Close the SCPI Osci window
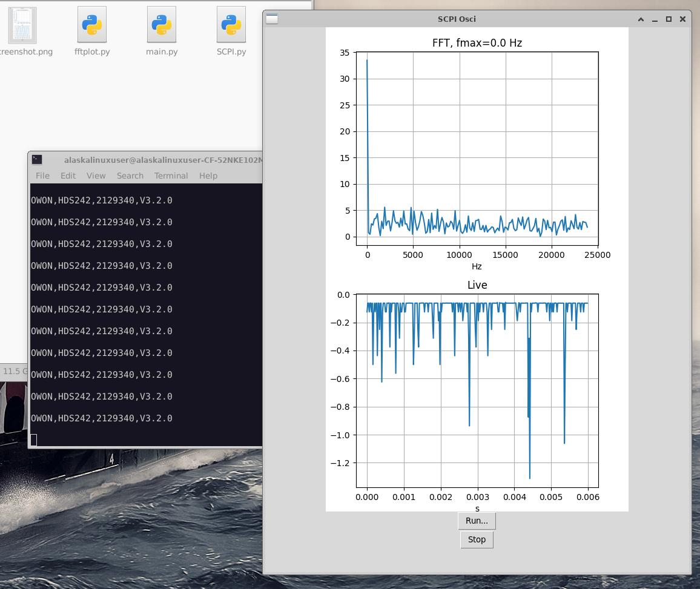Image resolution: width=700 pixels, height=589 pixels. coord(682,19)
